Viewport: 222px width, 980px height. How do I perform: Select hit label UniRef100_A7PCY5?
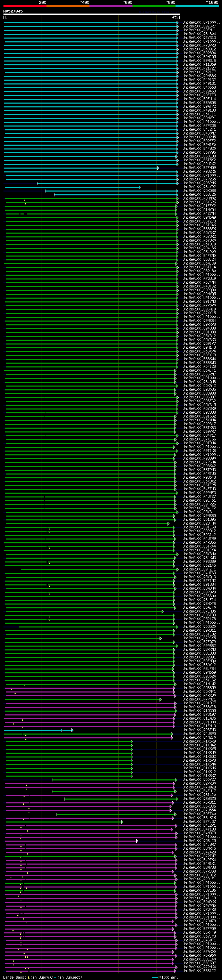(x=199, y=638)
